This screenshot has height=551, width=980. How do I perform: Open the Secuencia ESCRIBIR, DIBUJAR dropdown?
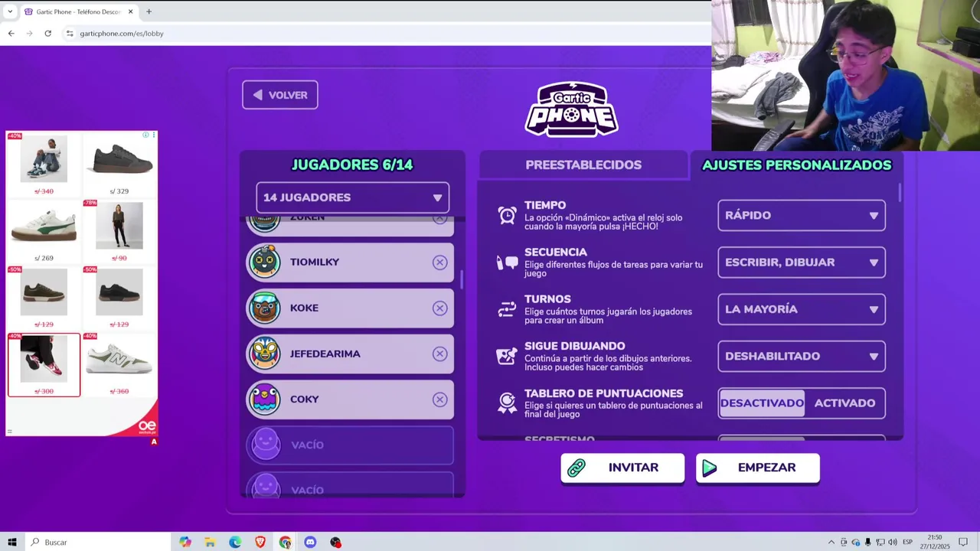(x=802, y=262)
